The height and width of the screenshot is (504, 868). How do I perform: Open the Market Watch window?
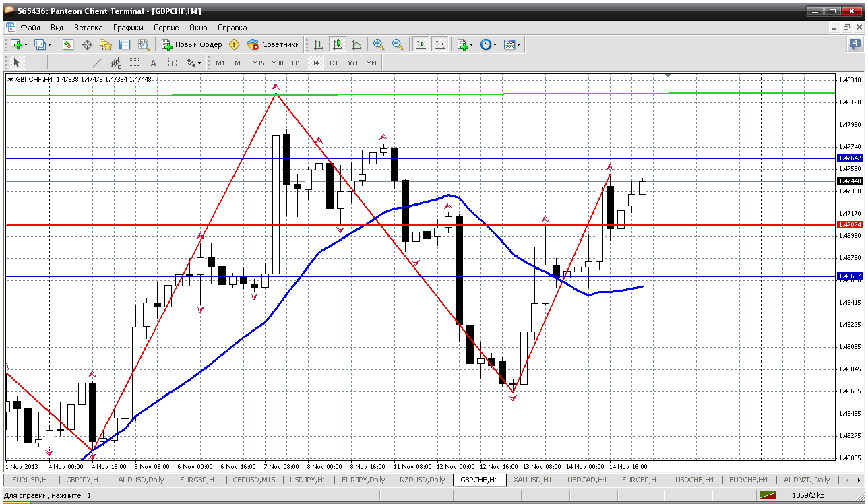point(68,44)
